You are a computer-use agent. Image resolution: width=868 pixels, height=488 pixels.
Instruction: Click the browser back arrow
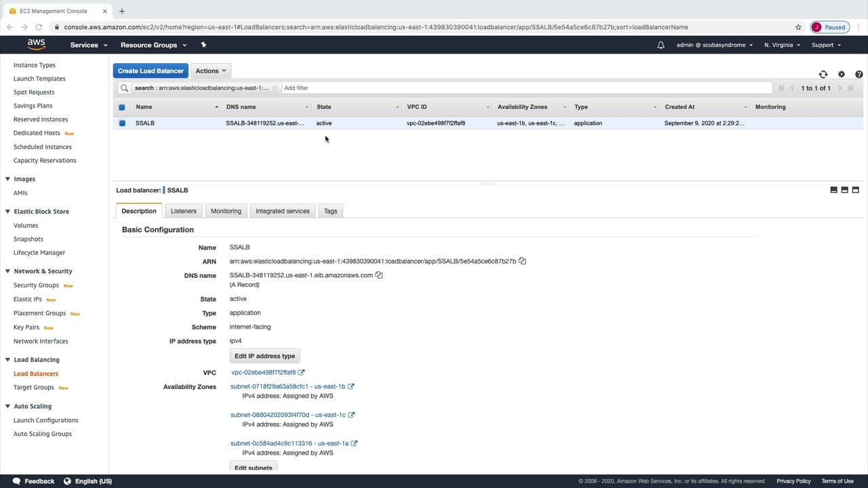pyautogui.click(x=9, y=27)
